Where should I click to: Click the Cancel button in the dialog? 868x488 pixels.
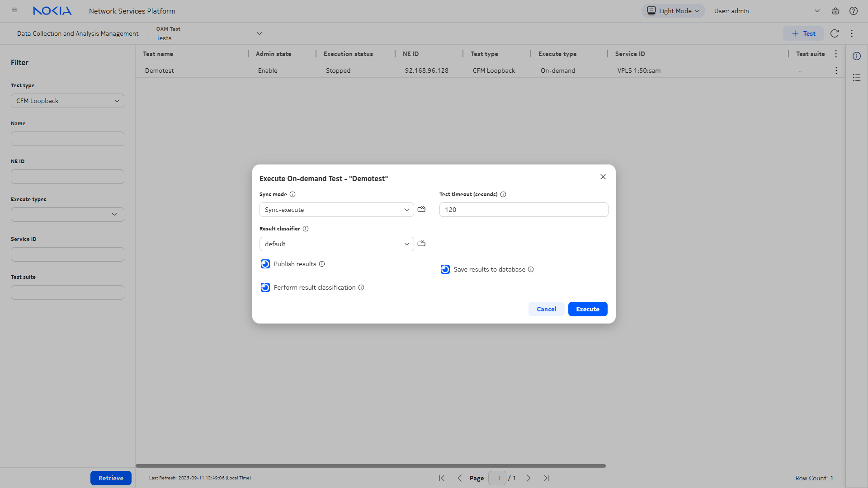(546, 309)
